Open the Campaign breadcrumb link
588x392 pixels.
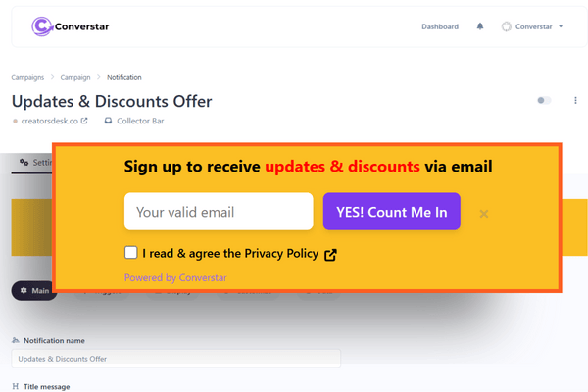(75, 77)
